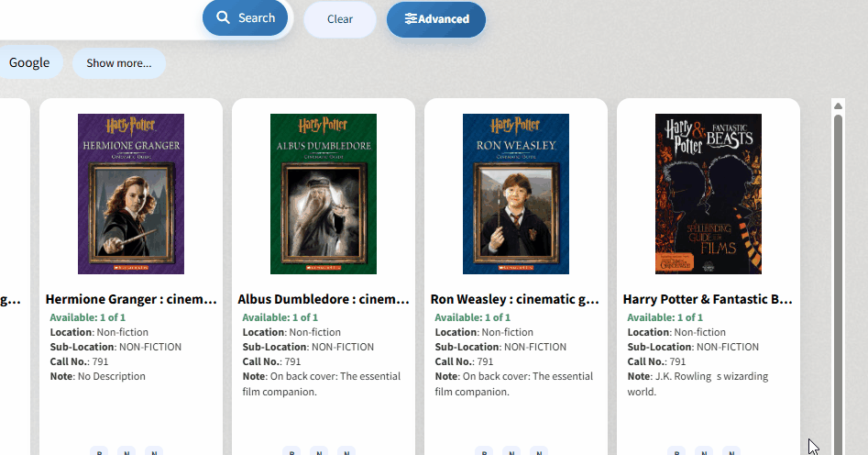Open the Albus Dumbledore book cover
868x455 pixels.
324,194
